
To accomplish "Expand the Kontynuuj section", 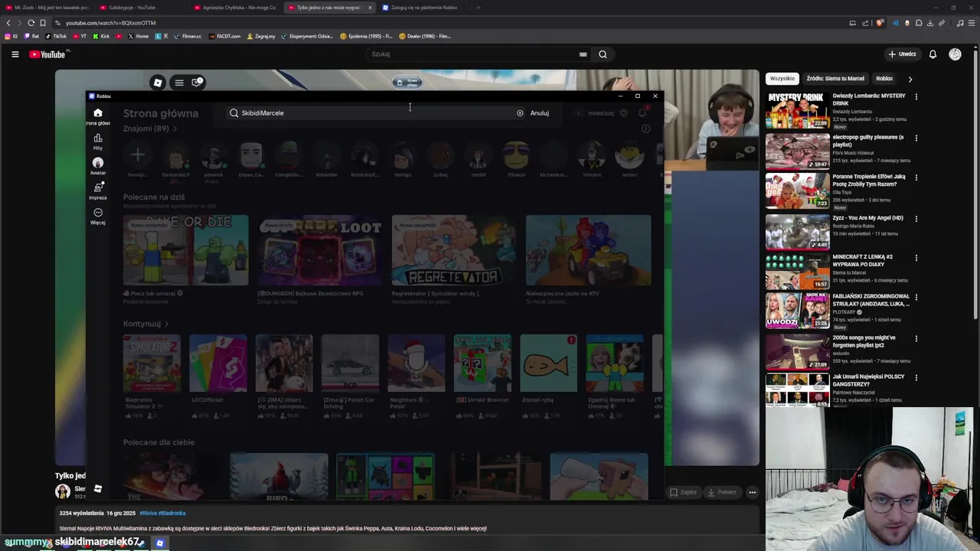I will point(145,324).
